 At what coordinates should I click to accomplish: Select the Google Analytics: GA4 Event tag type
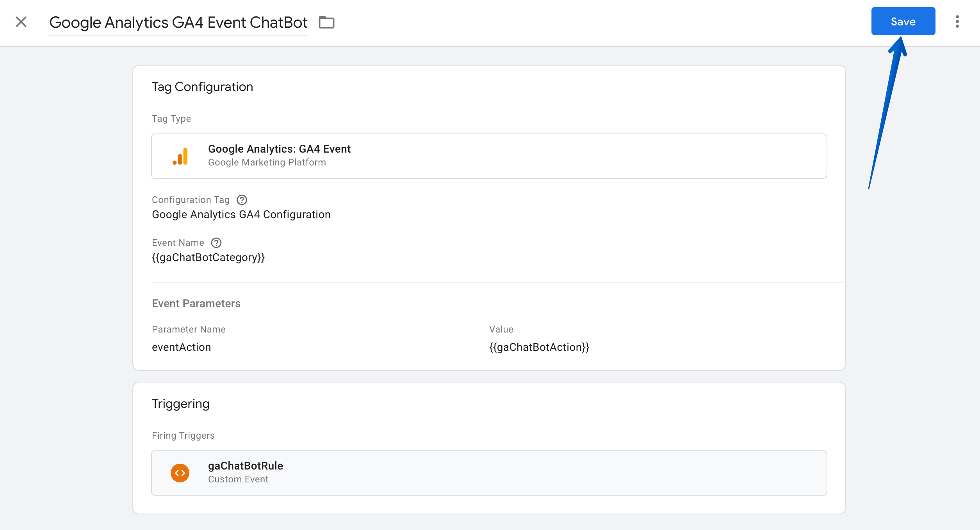[x=489, y=156]
